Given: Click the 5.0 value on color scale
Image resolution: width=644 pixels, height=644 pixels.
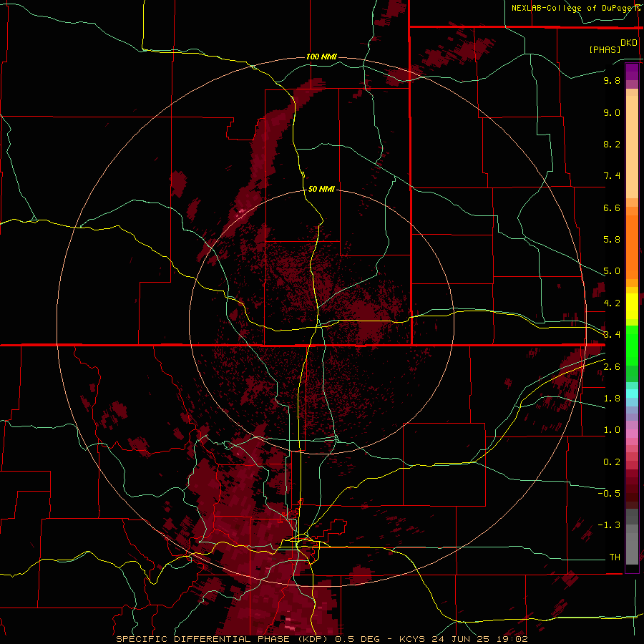Looking at the screenshot, I should click(x=612, y=271).
